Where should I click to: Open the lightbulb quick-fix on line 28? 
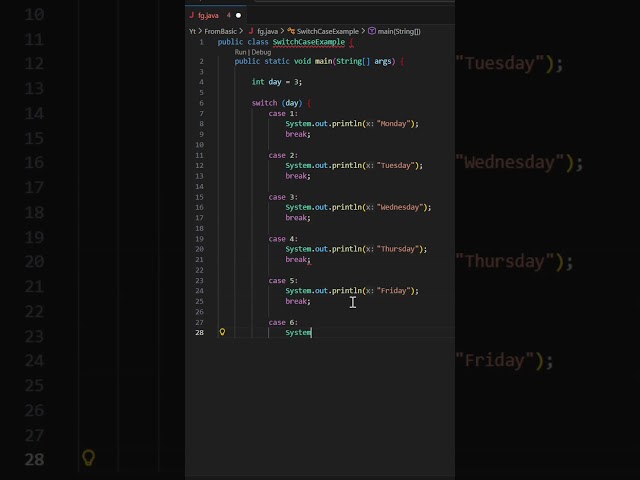coord(222,332)
